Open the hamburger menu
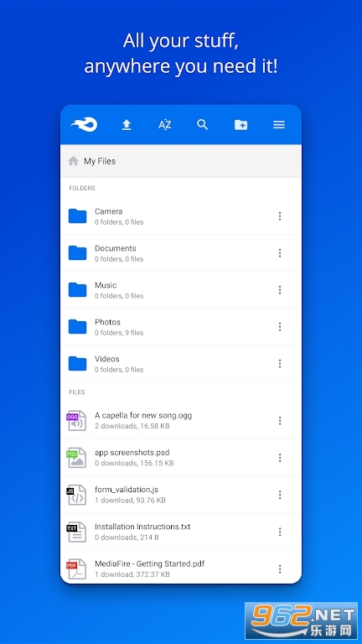This screenshot has height=644, width=362. click(x=279, y=124)
